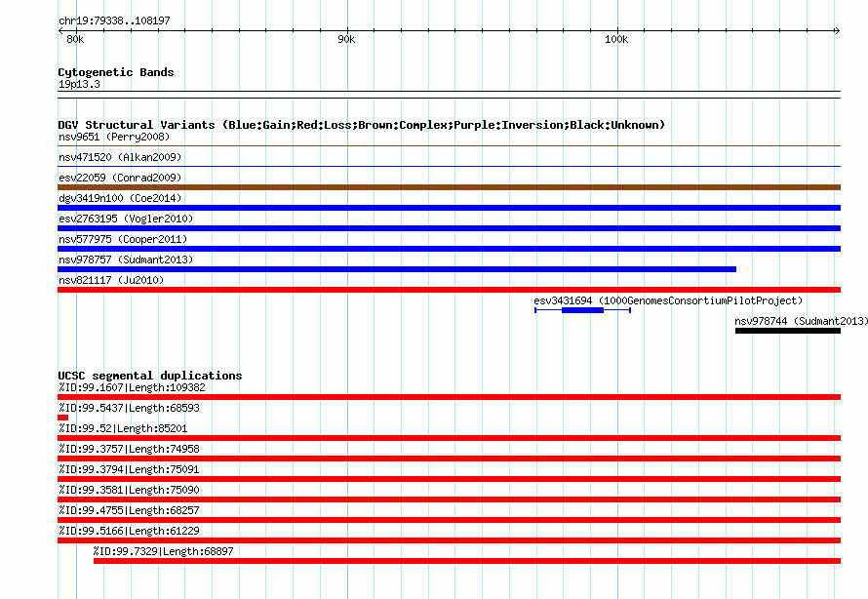Click the red bar under Length:109382

449,397
